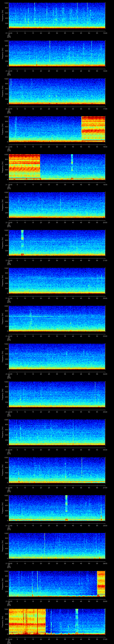Click the 21:30:00 start time label

9,639
